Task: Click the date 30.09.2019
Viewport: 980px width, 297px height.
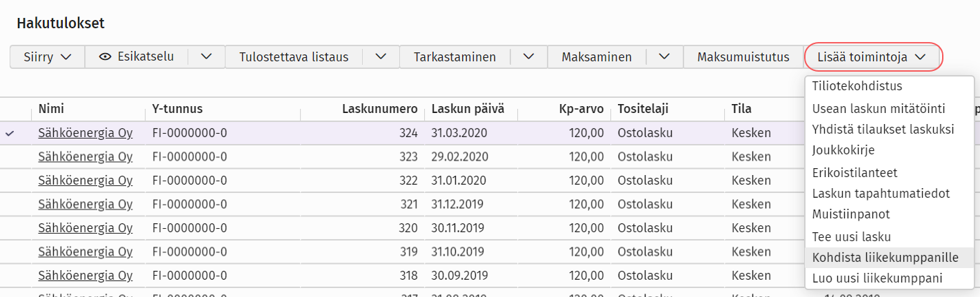Action: 459,276
